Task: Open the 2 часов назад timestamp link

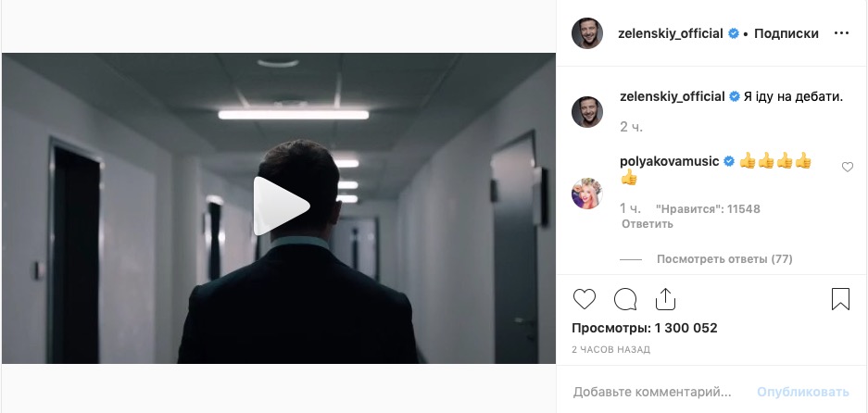Action: tap(610, 350)
